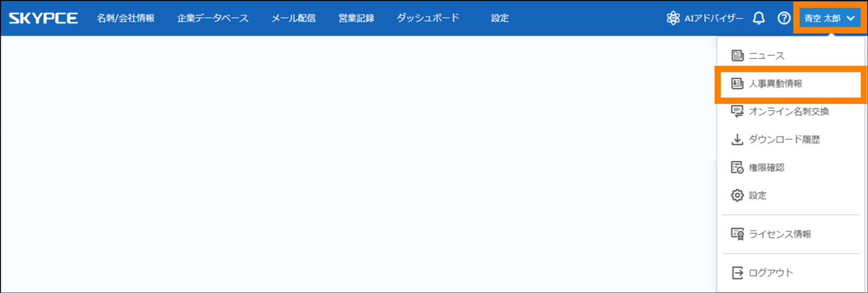This screenshot has height=293, width=868.
Task: Switch to ダッシュボード
Action: coord(428,18)
